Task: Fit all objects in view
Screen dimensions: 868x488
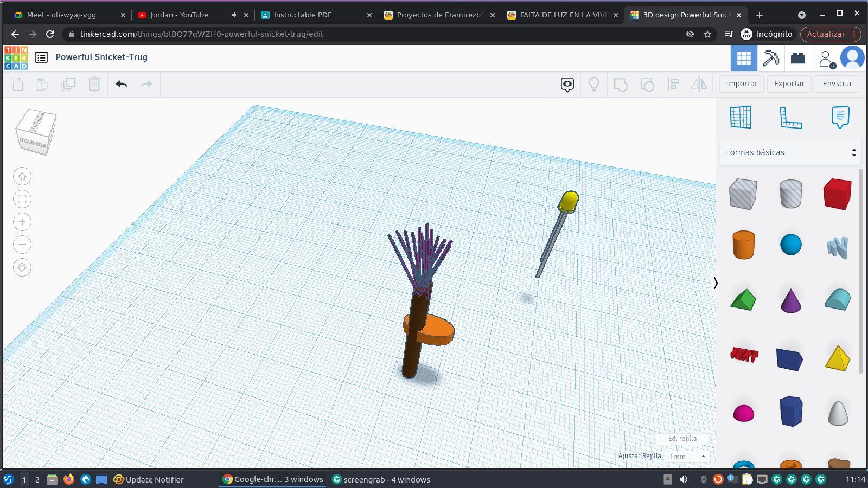Action: tap(22, 199)
